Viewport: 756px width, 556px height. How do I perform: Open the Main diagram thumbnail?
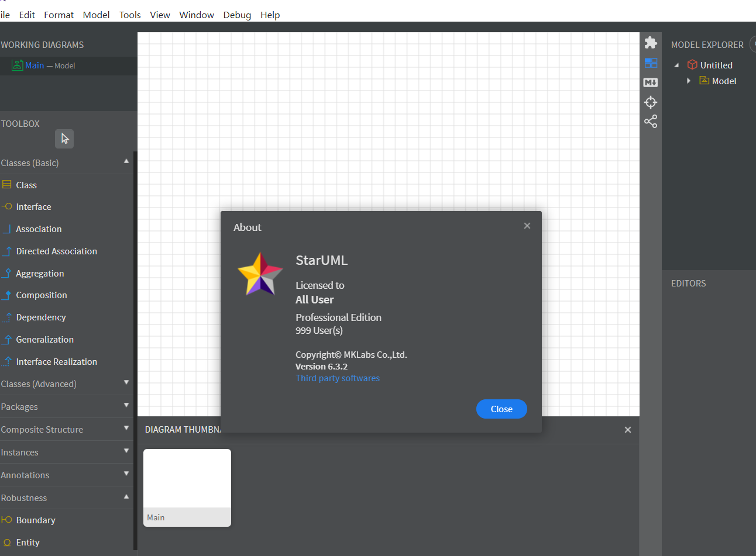pyautogui.click(x=187, y=488)
